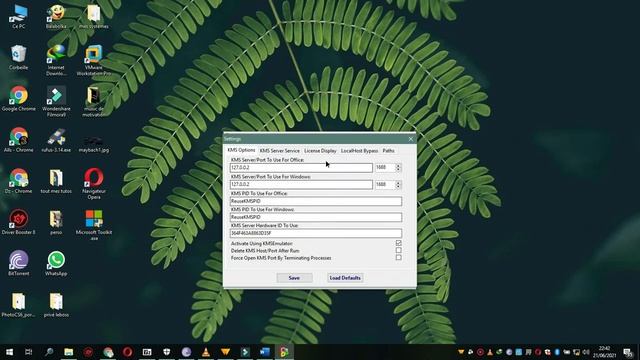Screen dimensions: 640x360
Task: Open the privé lebross folder
Action: tap(56, 304)
